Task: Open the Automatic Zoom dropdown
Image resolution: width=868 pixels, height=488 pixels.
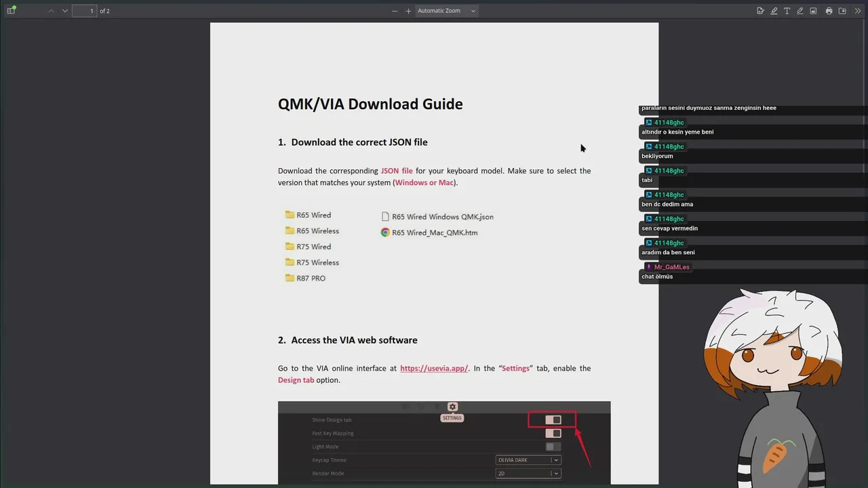Action: pyautogui.click(x=446, y=11)
